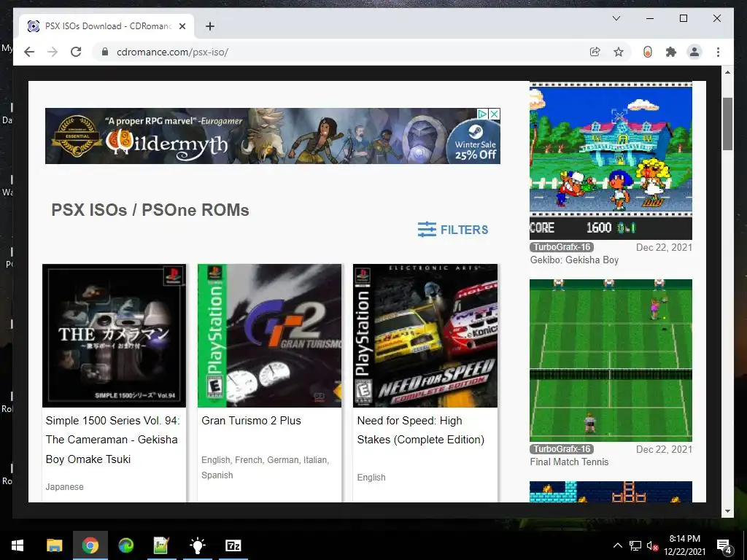Select the "Japanese" language label
Image resolution: width=747 pixels, height=560 pixels.
[x=64, y=486]
